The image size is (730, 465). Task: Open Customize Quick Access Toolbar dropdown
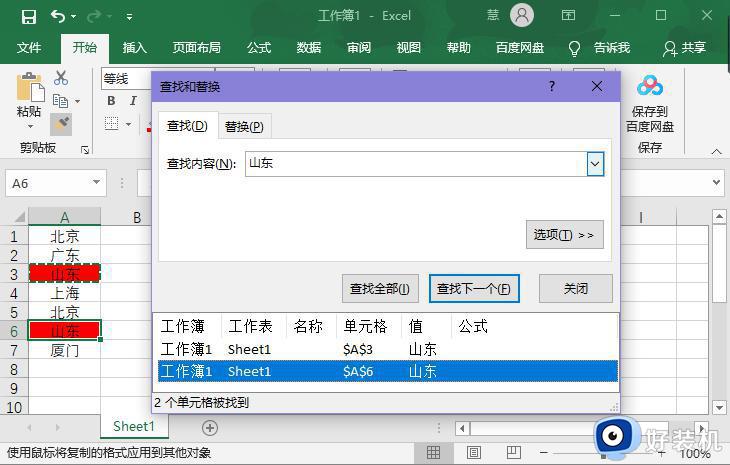click(x=129, y=17)
